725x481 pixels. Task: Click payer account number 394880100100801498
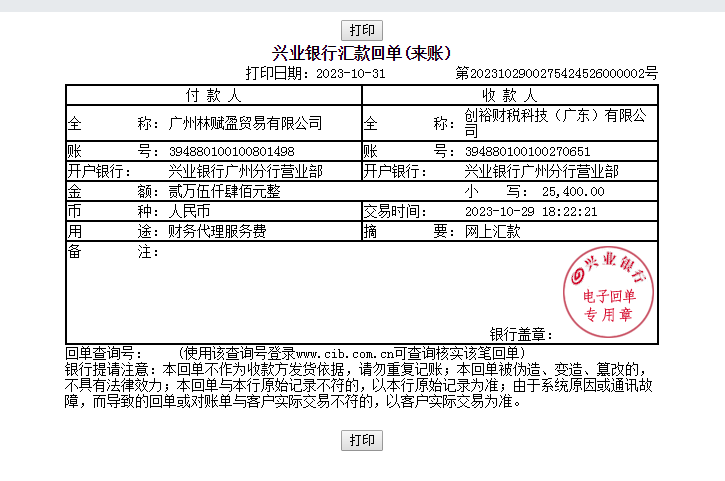[232, 152]
